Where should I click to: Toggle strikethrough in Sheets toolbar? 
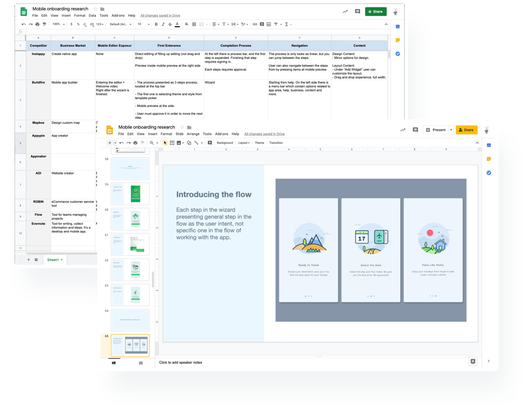click(x=170, y=25)
